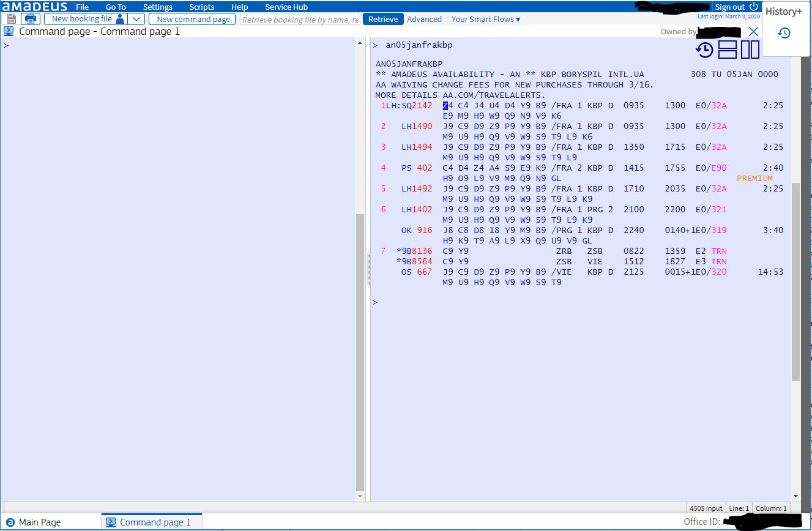This screenshot has width=812, height=531.
Task: Click the Amadeus logo
Action: (x=35, y=7)
